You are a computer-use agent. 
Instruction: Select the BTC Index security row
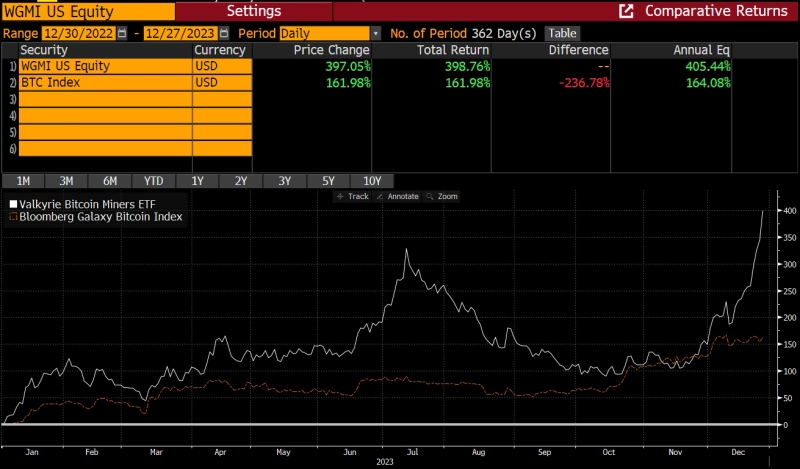(105, 83)
